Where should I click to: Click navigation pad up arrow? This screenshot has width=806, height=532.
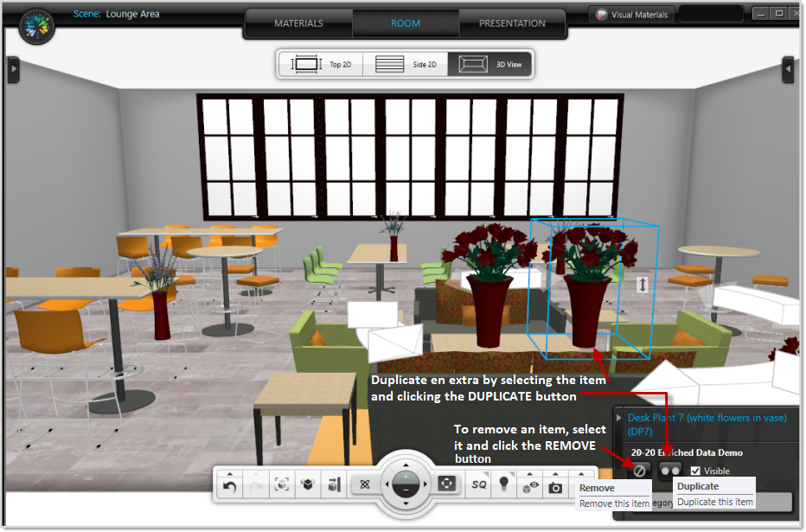(x=406, y=465)
